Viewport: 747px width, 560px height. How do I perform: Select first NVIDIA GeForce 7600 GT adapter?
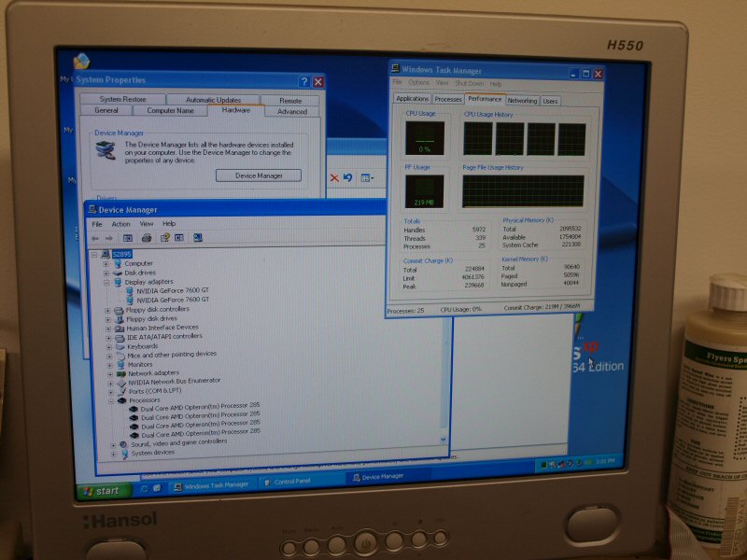(173, 290)
